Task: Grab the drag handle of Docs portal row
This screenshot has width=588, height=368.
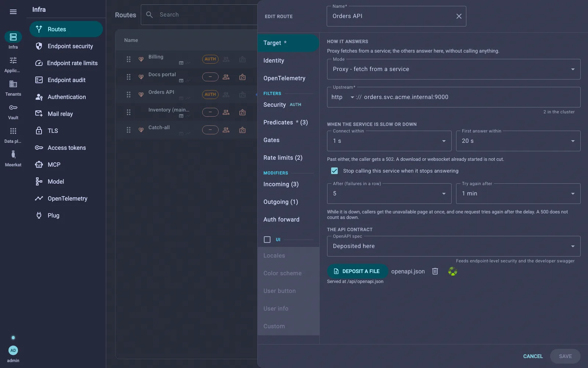Action: tap(129, 77)
